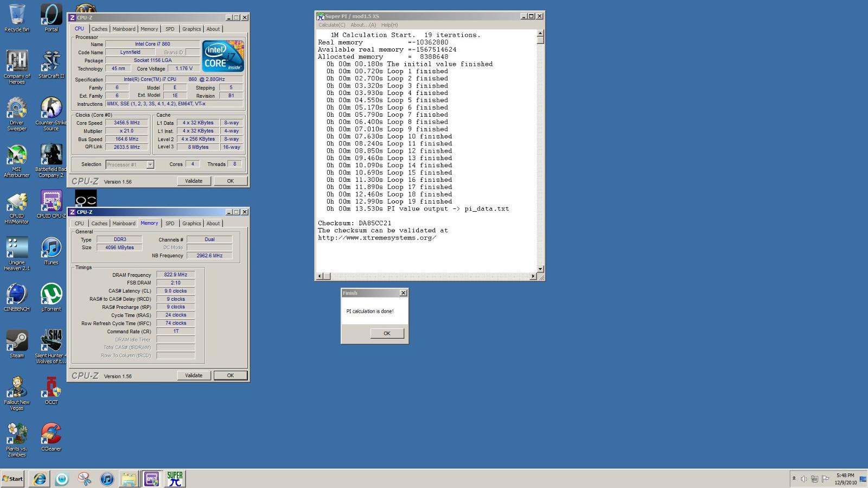868x488 pixels.
Task: Open MSI Afterburner desktop icon
Action: [17, 161]
